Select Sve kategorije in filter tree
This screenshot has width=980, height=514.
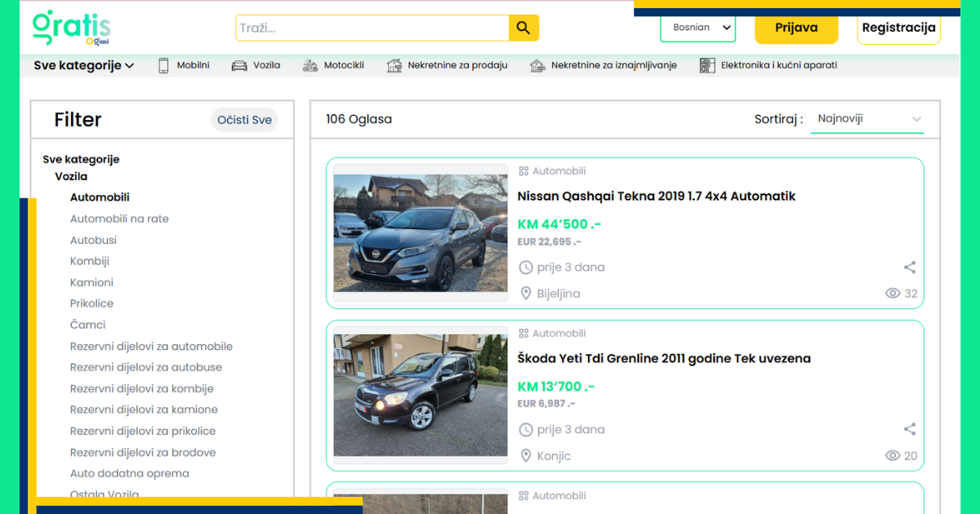pyautogui.click(x=81, y=160)
